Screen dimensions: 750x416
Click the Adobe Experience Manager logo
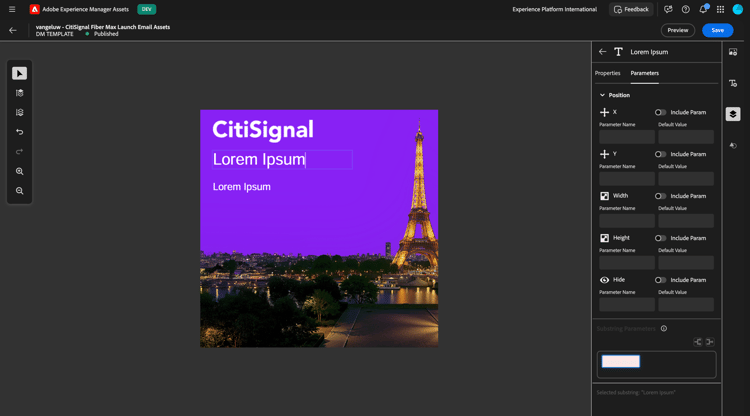click(34, 9)
